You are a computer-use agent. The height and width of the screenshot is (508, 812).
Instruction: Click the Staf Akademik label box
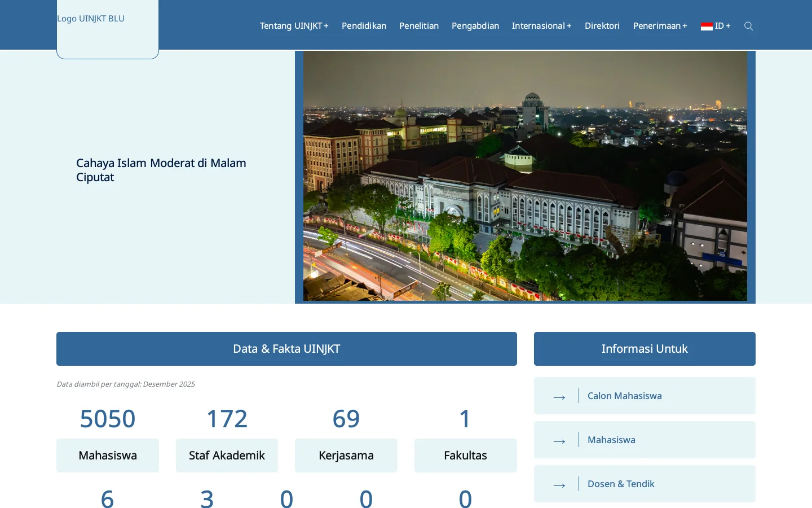click(227, 456)
